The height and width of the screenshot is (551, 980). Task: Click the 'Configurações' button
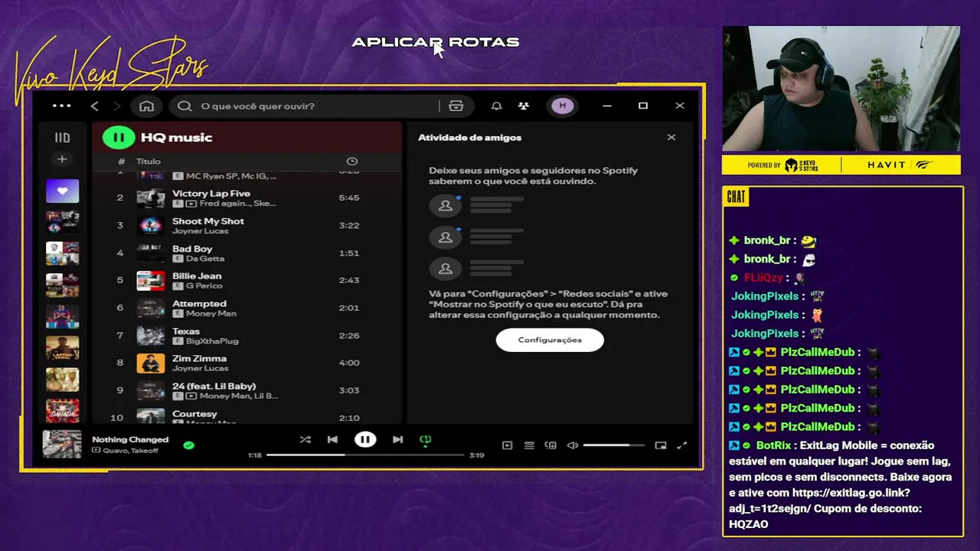point(550,340)
